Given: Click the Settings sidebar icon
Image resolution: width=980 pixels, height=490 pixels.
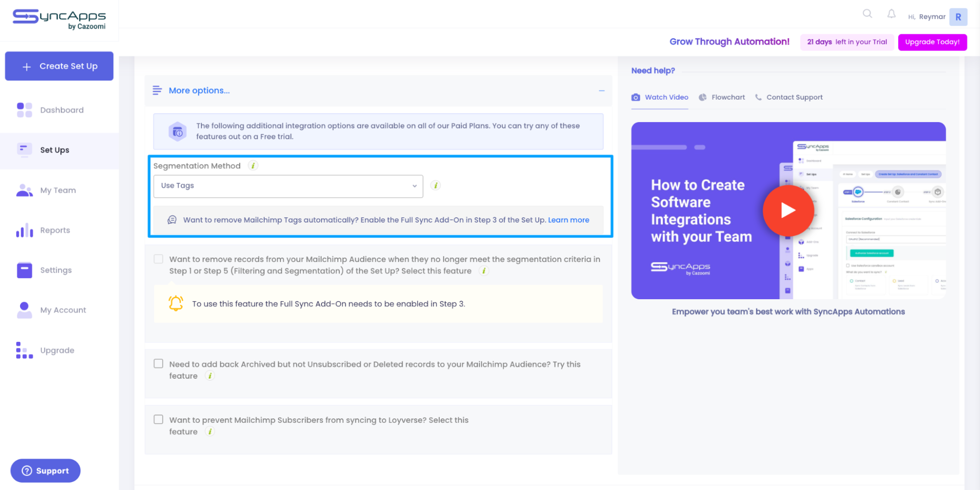Looking at the screenshot, I should (25, 270).
